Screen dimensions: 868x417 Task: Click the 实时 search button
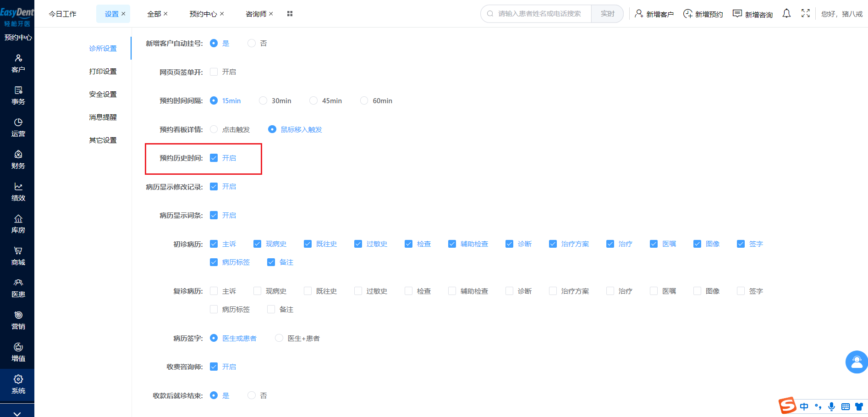607,14
